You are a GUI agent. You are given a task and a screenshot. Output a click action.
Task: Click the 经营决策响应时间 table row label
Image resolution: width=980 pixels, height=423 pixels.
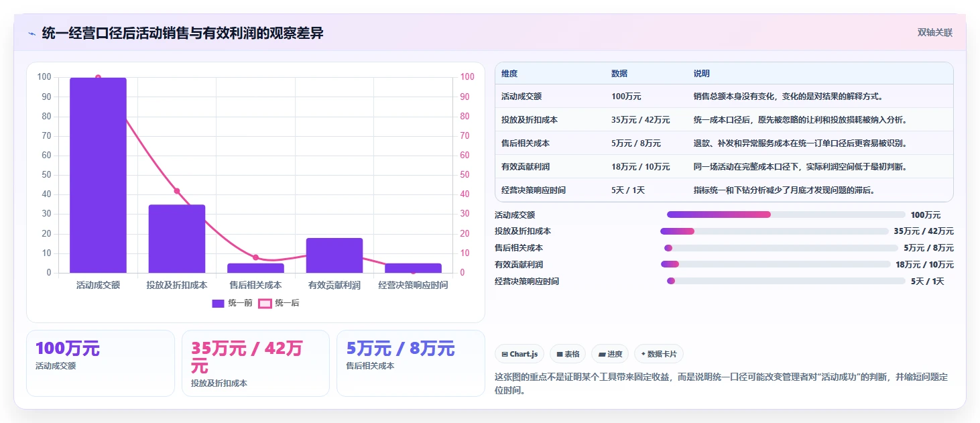coord(534,190)
